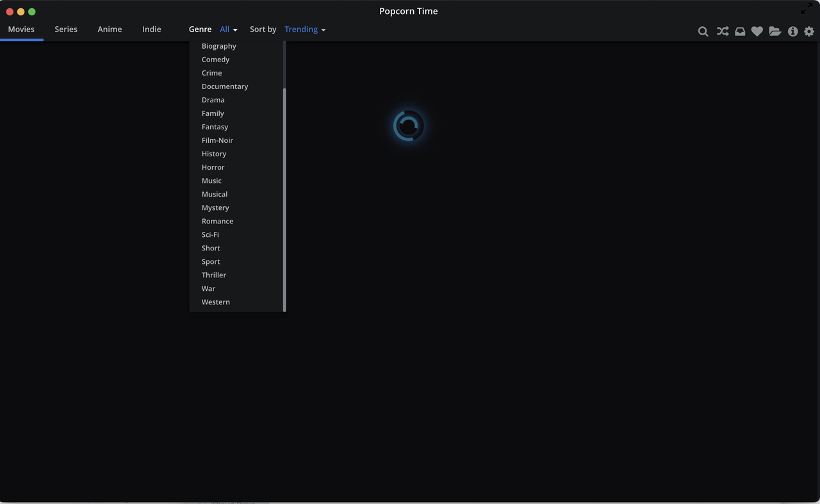Click the random movie shuffle icon
Viewport: 820px width, 504px height.
click(723, 31)
